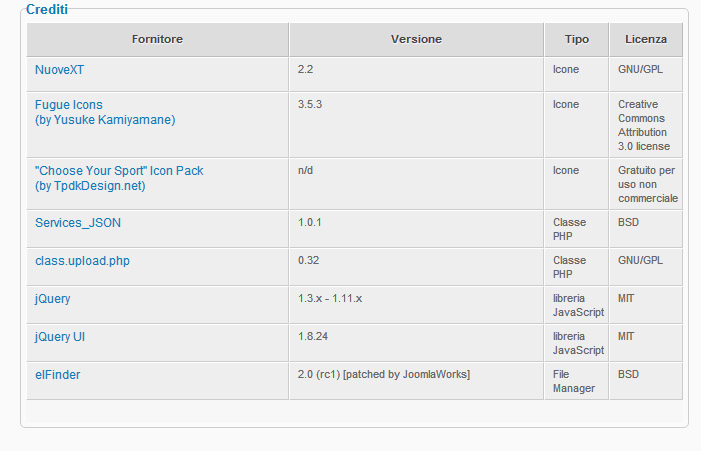701x451 pixels.
Task: Click the jQuery version range 1.3.x - 1.11.x
Action: click(330, 298)
